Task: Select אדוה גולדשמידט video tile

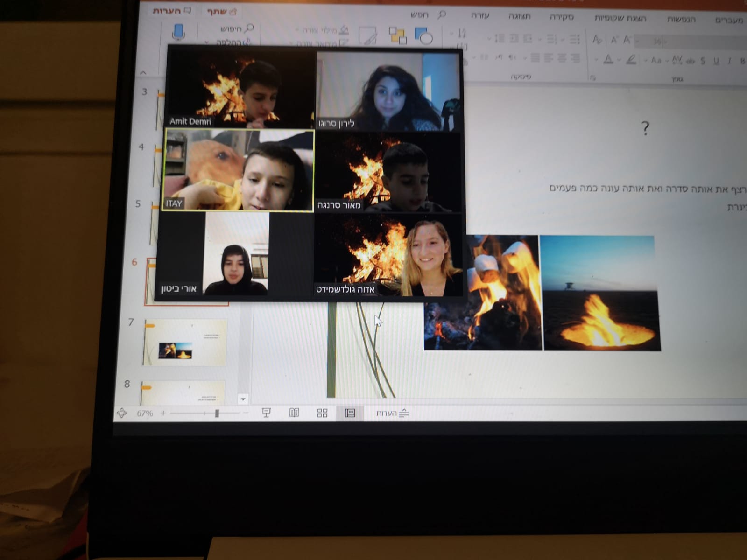Action: pos(388,255)
